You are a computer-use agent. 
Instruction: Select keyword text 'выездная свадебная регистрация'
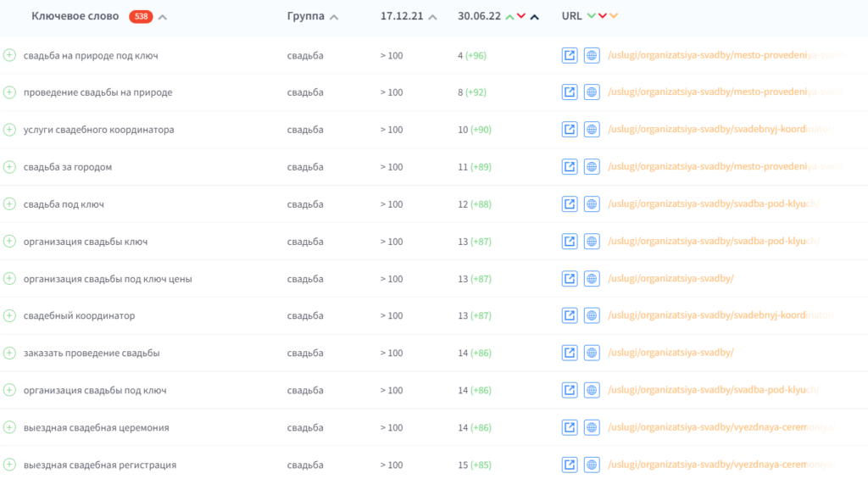[100, 465]
